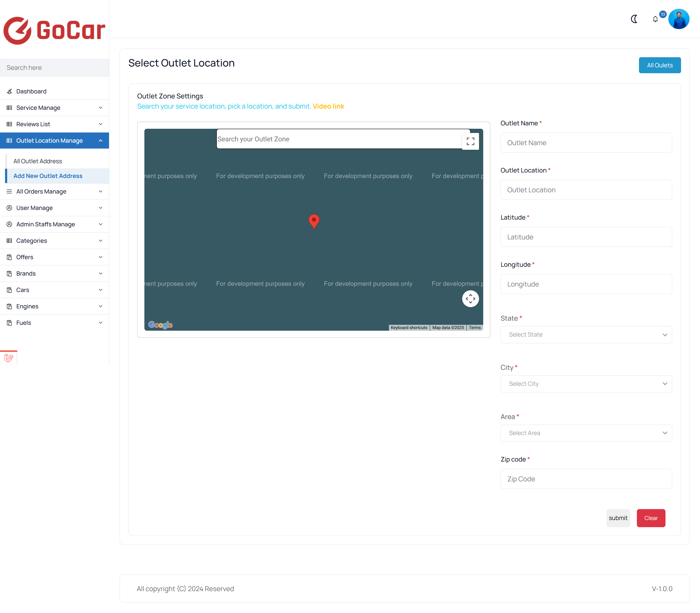The height and width of the screenshot is (613, 700).
Task: Open the Video link
Action: pos(328,106)
